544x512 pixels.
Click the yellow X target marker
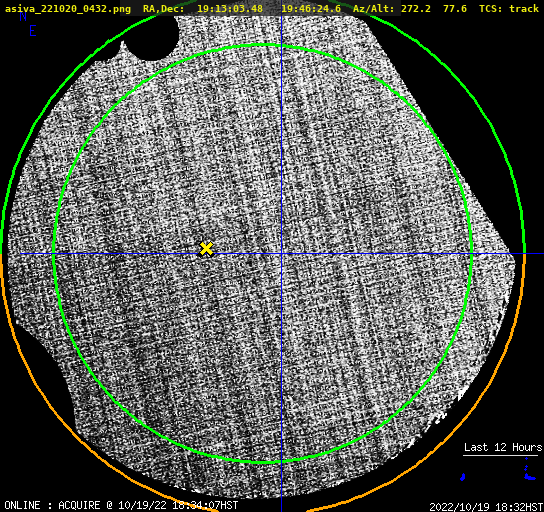pyautogui.click(x=206, y=249)
